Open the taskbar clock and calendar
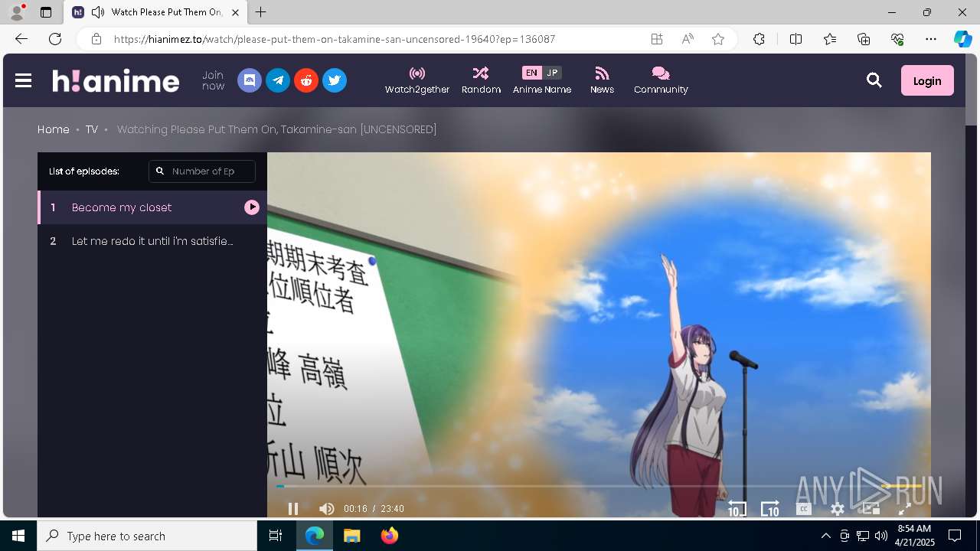 pos(914,536)
